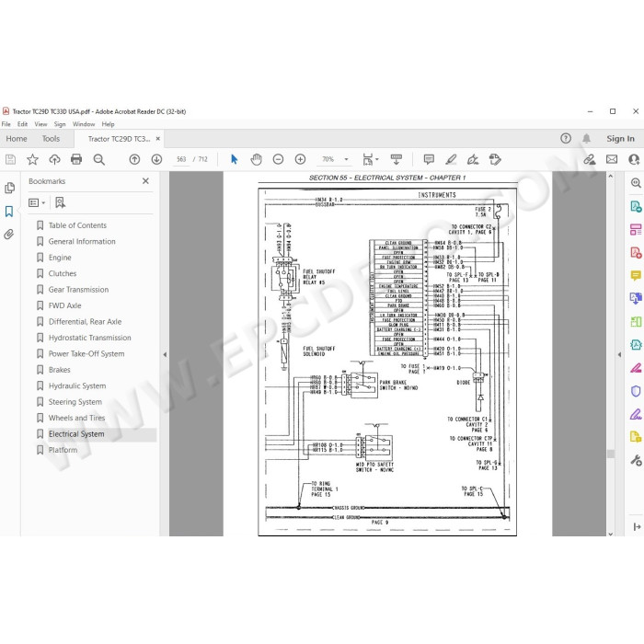Switch to the Home tab

click(17, 139)
